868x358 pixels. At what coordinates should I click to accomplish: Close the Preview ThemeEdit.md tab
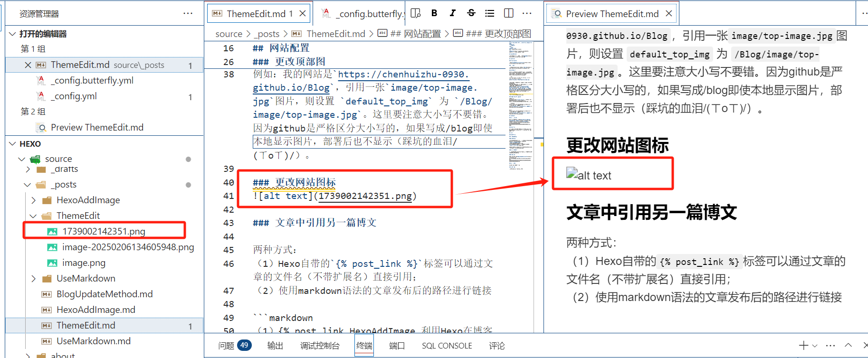669,14
